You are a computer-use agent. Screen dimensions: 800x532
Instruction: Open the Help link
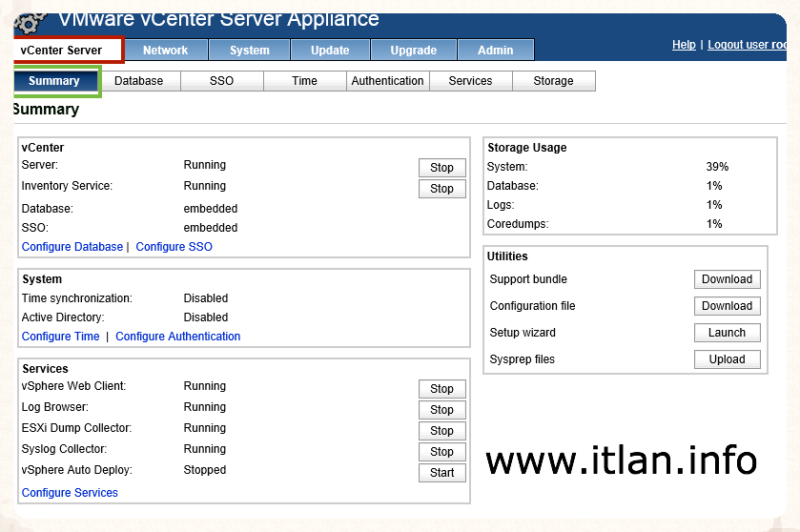(x=684, y=45)
